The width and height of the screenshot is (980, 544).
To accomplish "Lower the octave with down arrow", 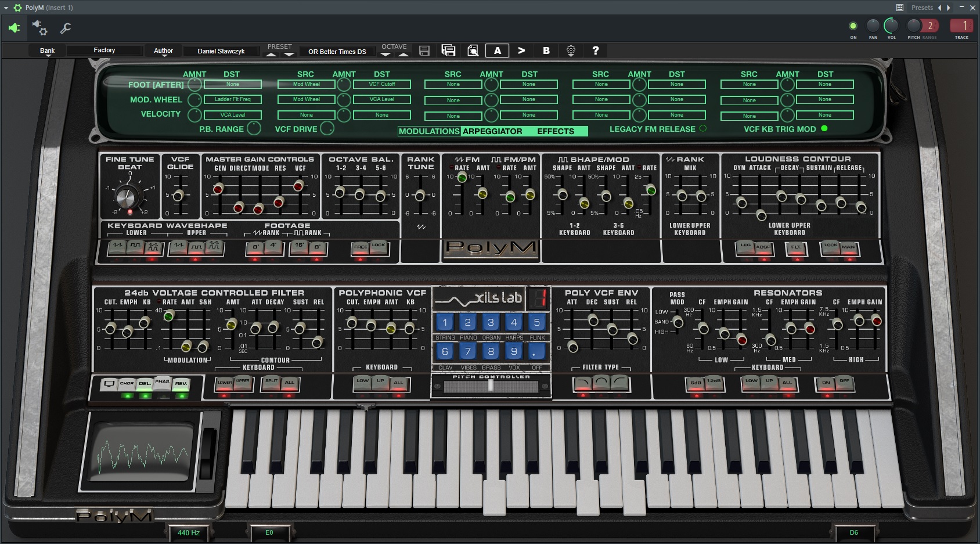I will pyautogui.click(x=385, y=55).
